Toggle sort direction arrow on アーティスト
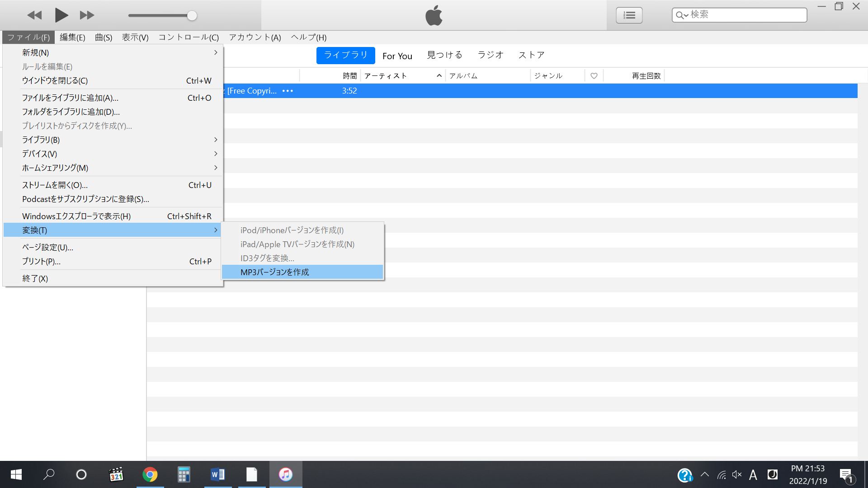Screen dimensions: 868x488 pyautogui.click(x=439, y=76)
